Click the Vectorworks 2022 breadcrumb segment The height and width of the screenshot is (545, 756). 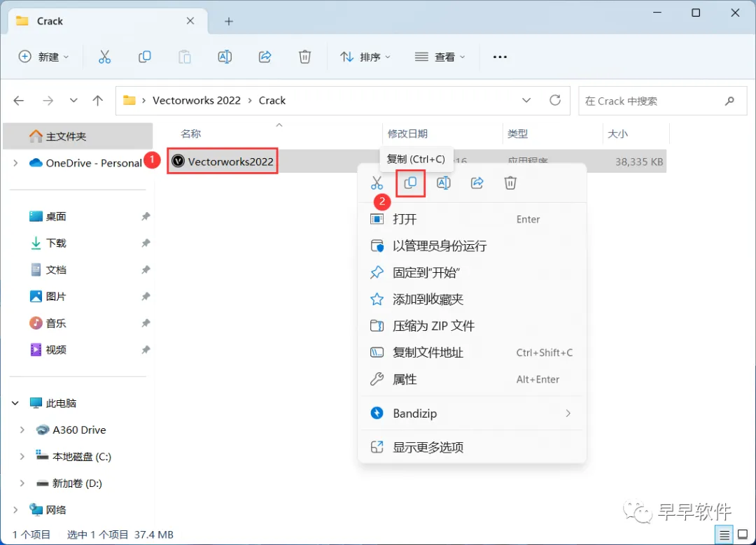click(x=196, y=100)
